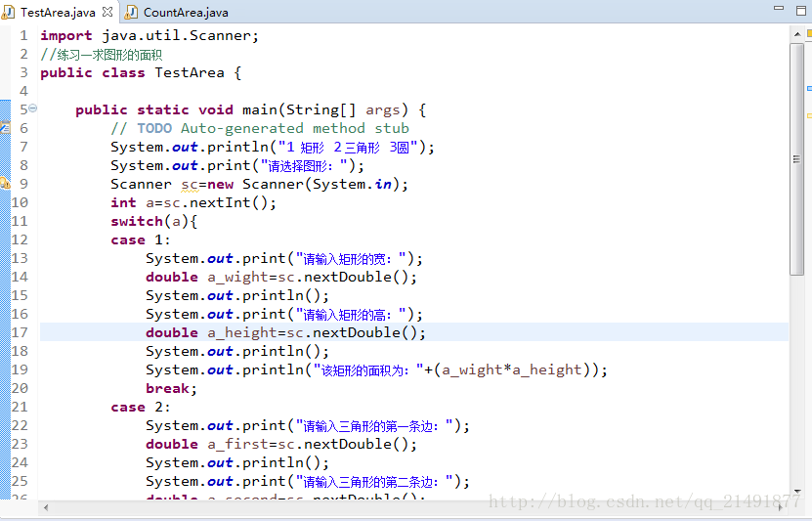Click the Chinese comment on line 2
This screenshot has height=521, width=812.
coord(102,55)
